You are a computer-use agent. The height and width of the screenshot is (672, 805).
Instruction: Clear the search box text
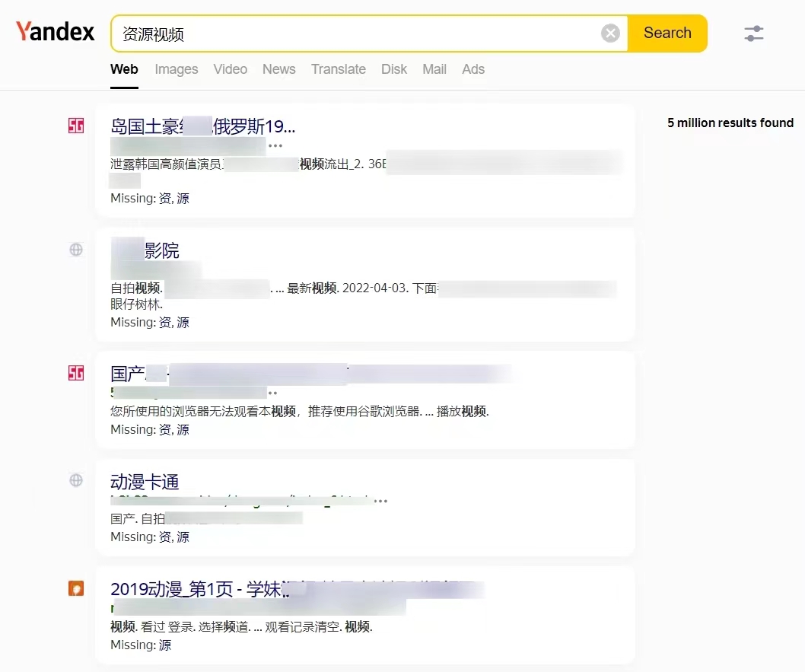click(610, 33)
